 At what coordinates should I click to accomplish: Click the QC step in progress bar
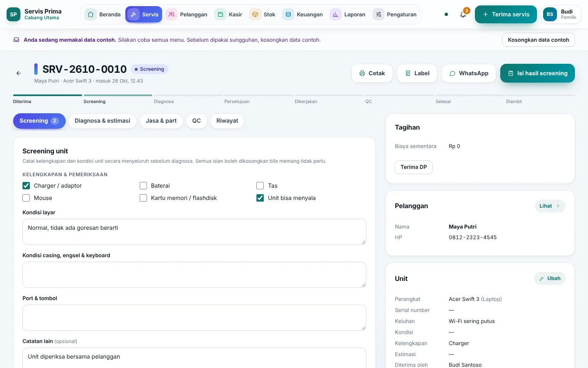coord(399,99)
